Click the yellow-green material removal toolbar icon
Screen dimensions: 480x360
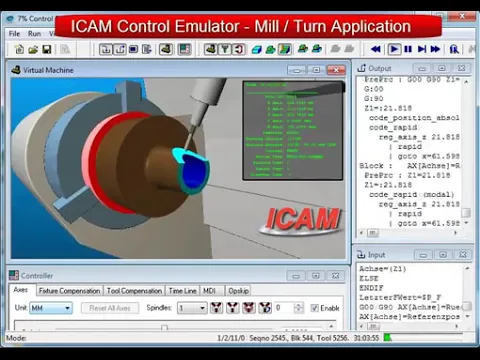tap(285, 49)
